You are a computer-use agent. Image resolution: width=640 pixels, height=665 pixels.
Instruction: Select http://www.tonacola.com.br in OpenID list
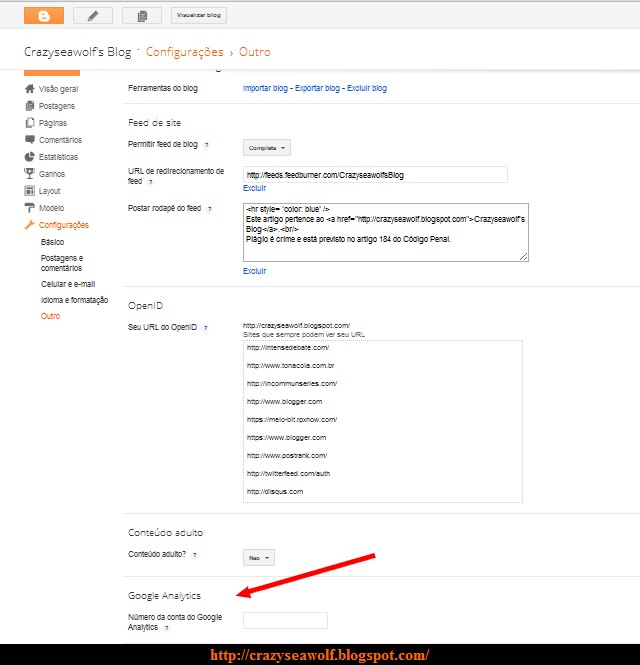[x=291, y=366]
